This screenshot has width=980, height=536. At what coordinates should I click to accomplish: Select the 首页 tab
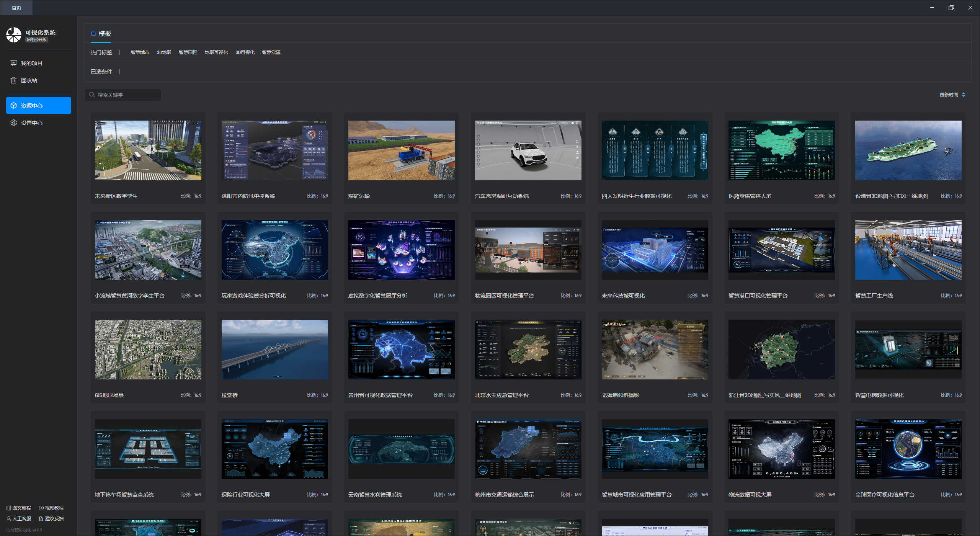click(16, 8)
